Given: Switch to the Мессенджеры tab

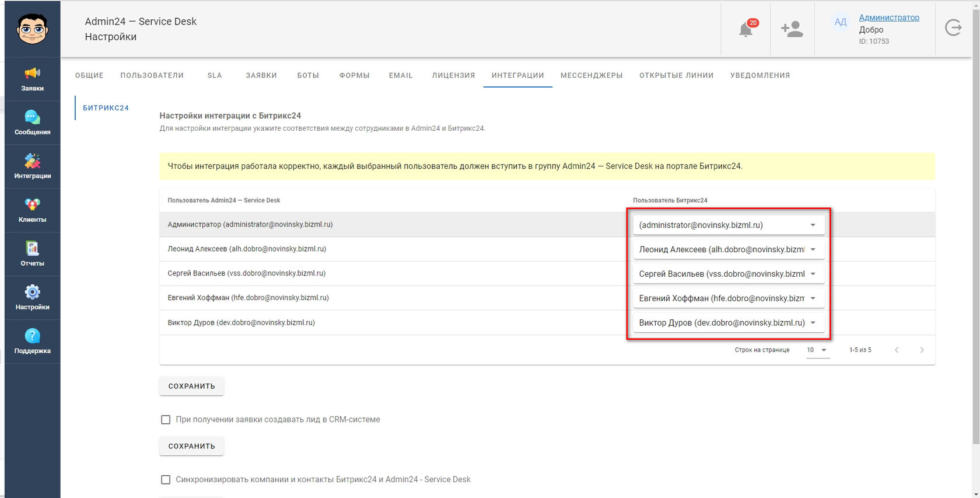Looking at the screenshot, I should point(591,75).
